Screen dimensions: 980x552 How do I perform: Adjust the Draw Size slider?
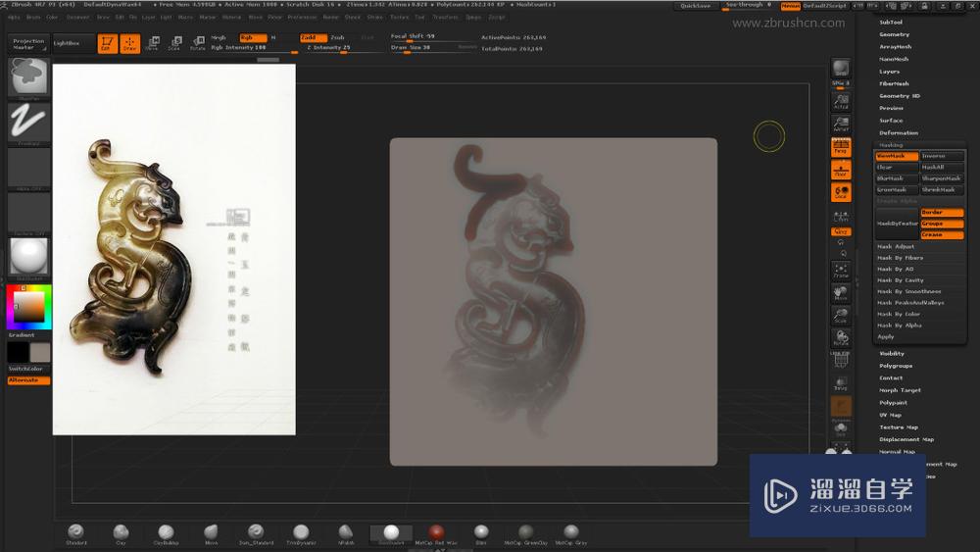click(433, 48)
